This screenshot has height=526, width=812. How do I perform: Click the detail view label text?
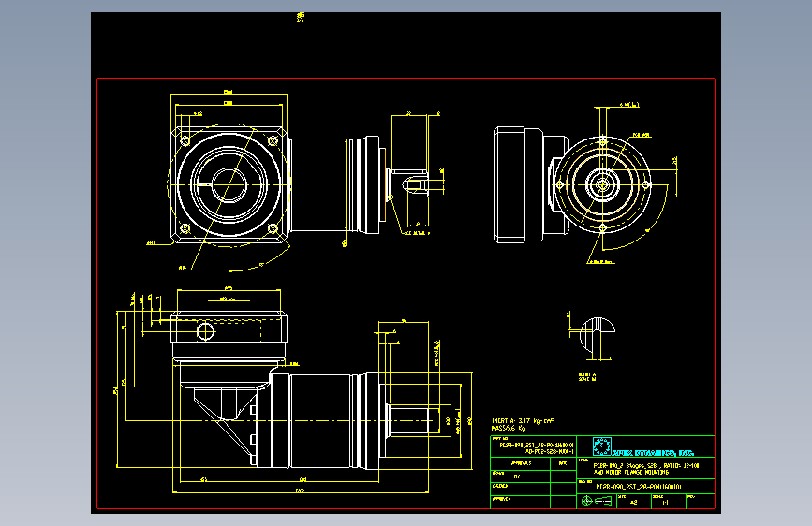pos(586,377)
